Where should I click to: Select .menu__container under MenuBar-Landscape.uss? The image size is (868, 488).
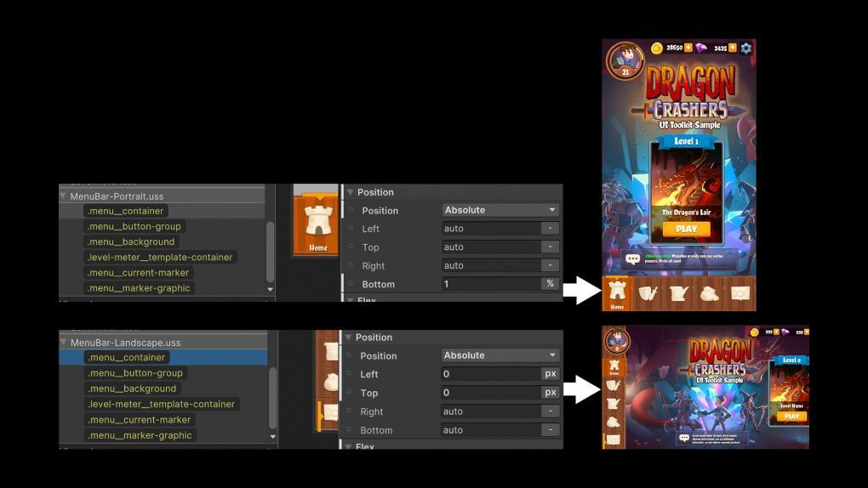(127, 357)
